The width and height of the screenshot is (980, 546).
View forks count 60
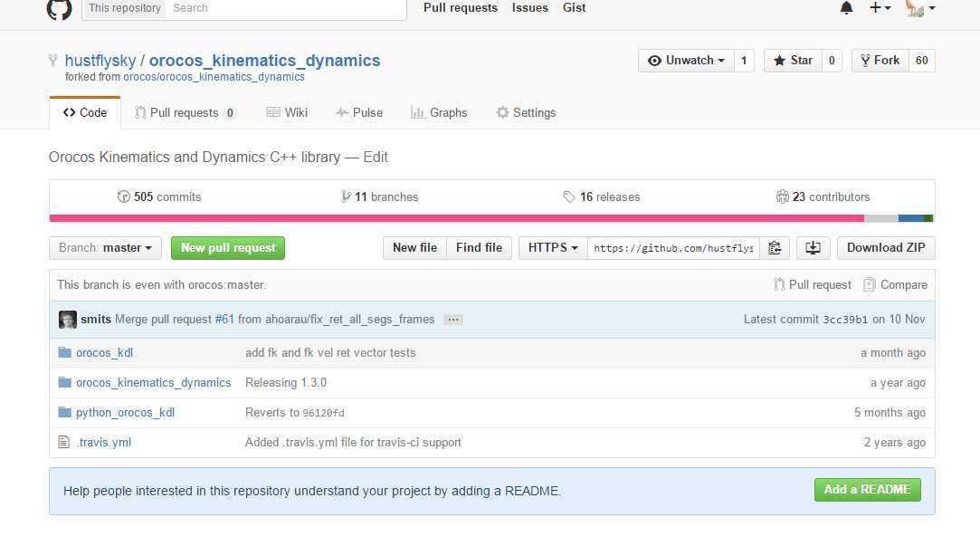click(x=922, y=61)
